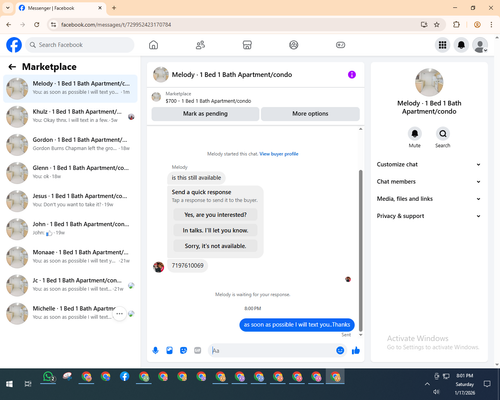The image size is (500, 400).
Task: Focus the Search Facebook field
Action: 80,45
